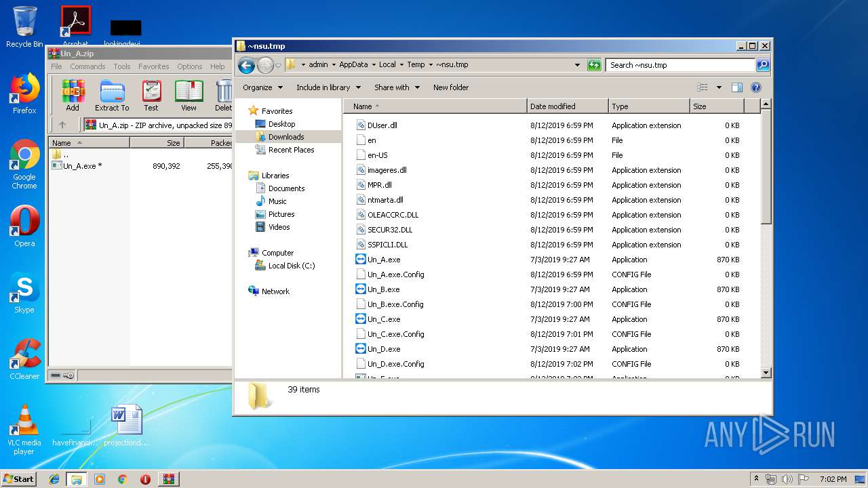Screen dimensions: 868x488
Task: Open WinRAR Options menu
Action: click(x=190, y=66)
